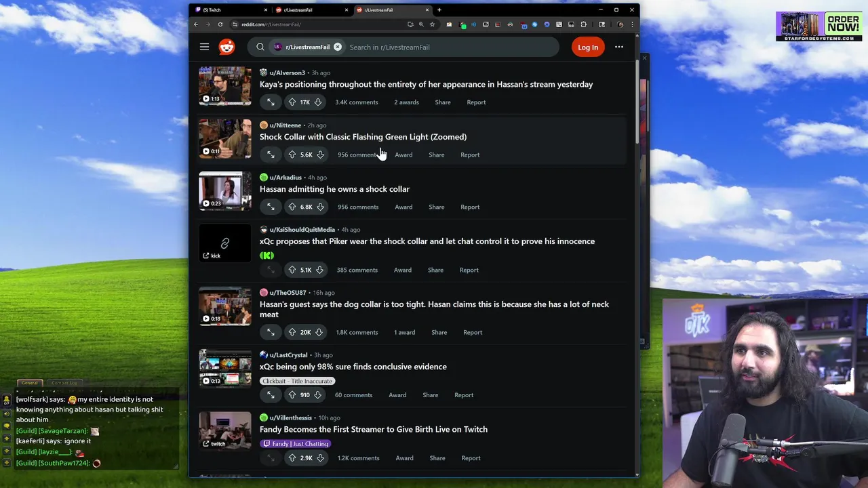Screen dimensions: 868x488
Task: Expand the Hassan admitting shock collar preview
Action: (x=271, y=207)
